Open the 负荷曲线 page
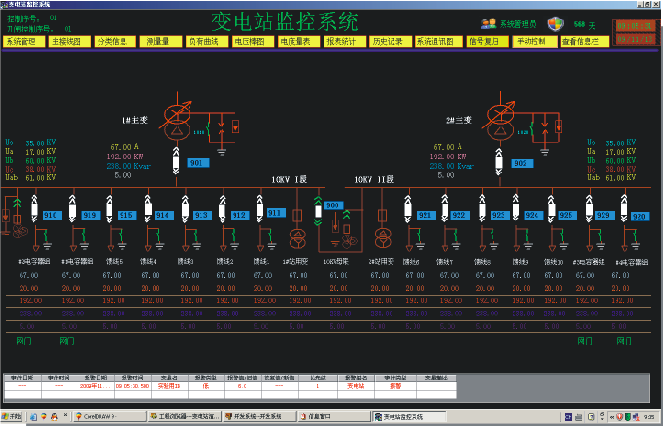Image resolution: width=663 pixels, height=426 pixels. pyautogui.click(x=207, y=42)
